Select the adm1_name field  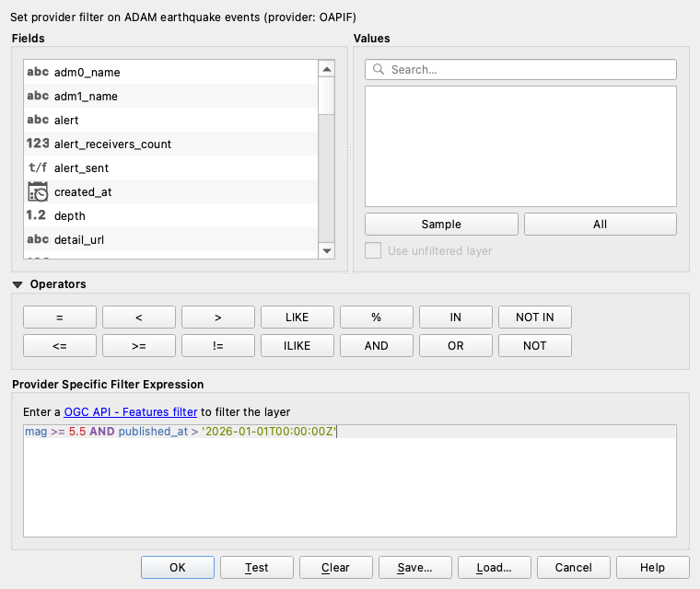point(170,96)
